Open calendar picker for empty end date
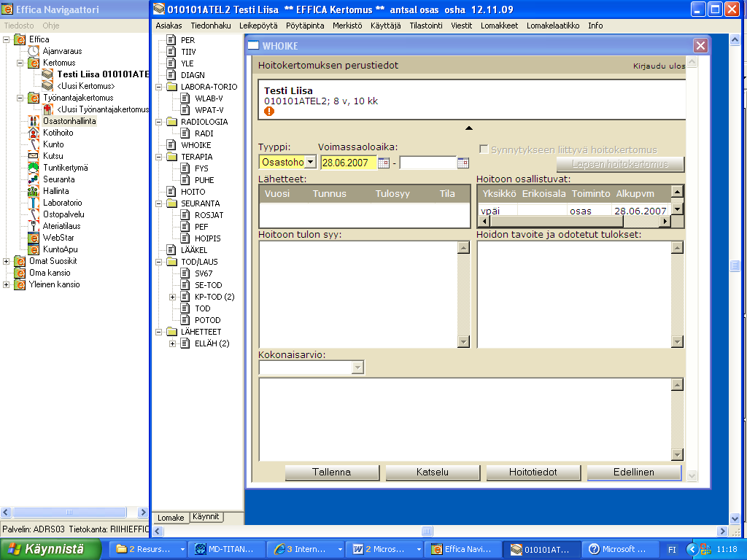This screenshot has height=560, width=747. coord(462,163)
